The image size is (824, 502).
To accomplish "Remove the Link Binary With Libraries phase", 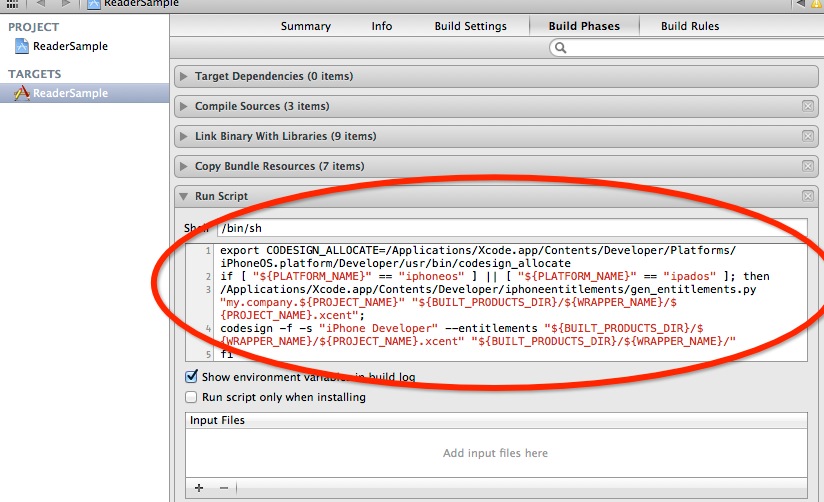I will (808, 136).
